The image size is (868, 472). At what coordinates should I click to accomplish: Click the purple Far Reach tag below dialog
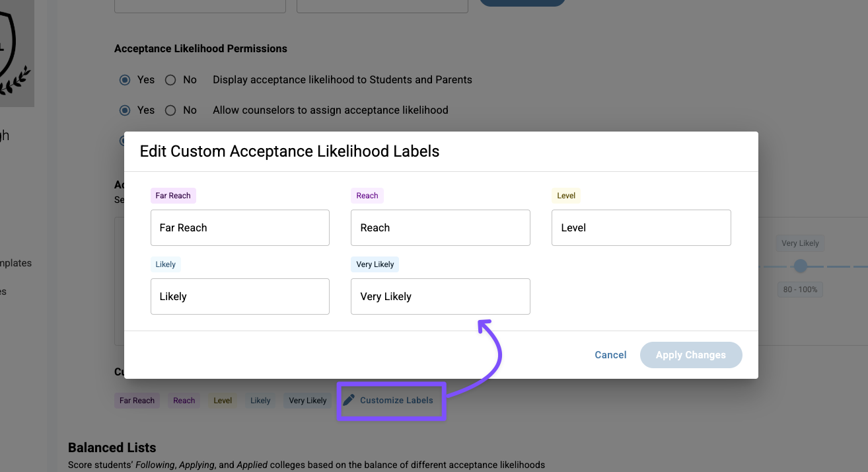click(x=137, y=401)
